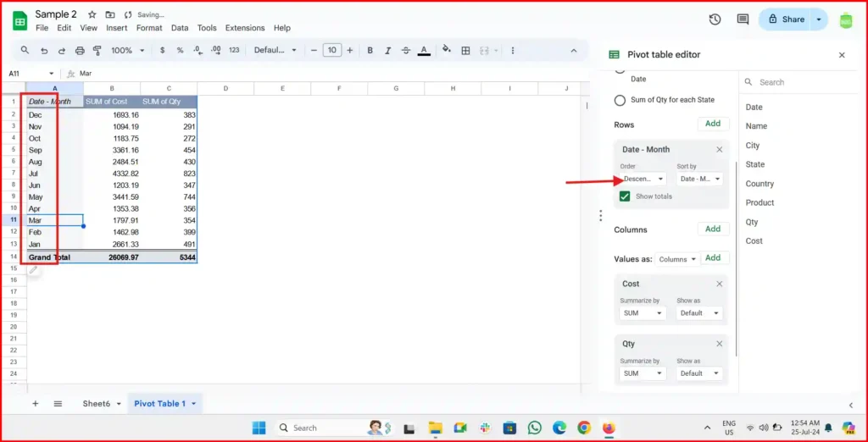Open WhatsApp from the taskbar
Viewport: 868px width, 442px height.
(534, 428)
